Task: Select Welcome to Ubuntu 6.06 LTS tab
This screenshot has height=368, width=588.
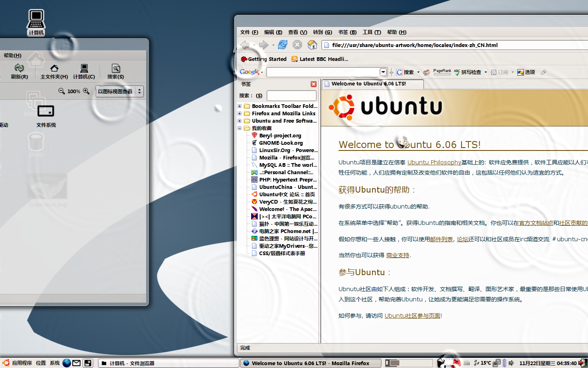Action: 372,84
